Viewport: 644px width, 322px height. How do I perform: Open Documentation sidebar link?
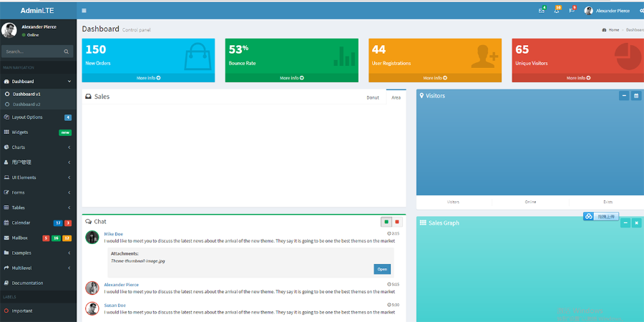pos(38,283)
